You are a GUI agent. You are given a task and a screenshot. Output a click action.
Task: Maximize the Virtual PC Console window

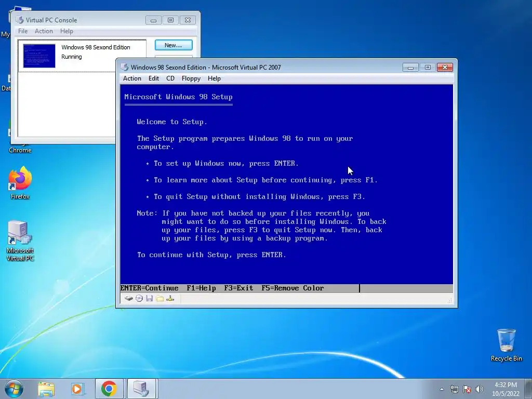click(170, 20)
